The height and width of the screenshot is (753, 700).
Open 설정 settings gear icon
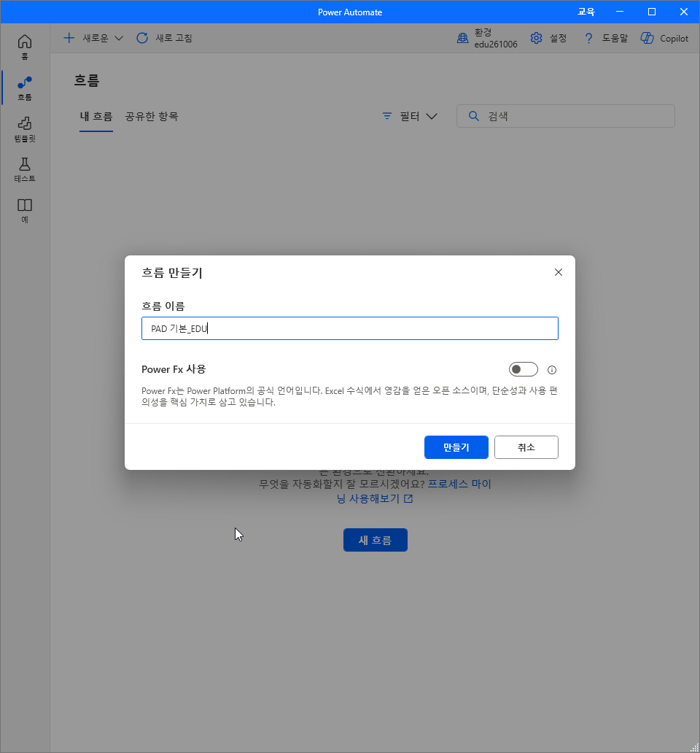click(536, 38)
